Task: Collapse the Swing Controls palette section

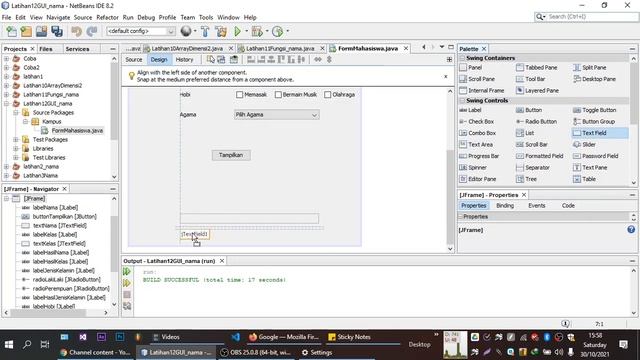Action: pyautogui.click(x=462, y=100)
